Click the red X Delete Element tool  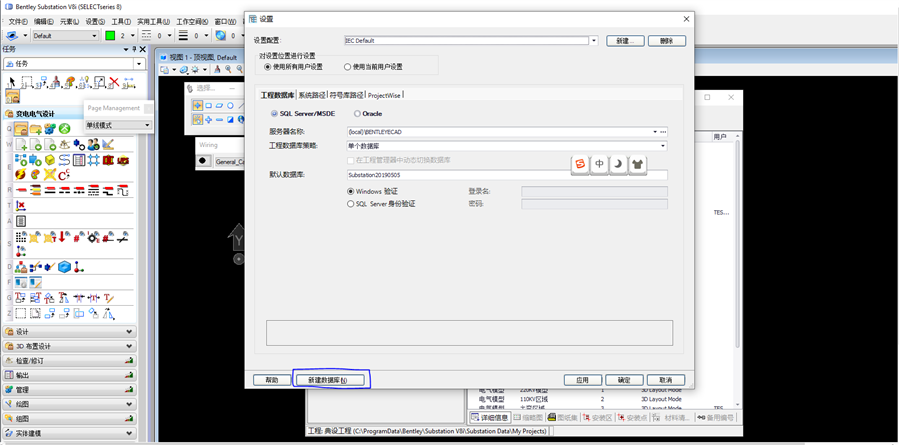(114, 82)
